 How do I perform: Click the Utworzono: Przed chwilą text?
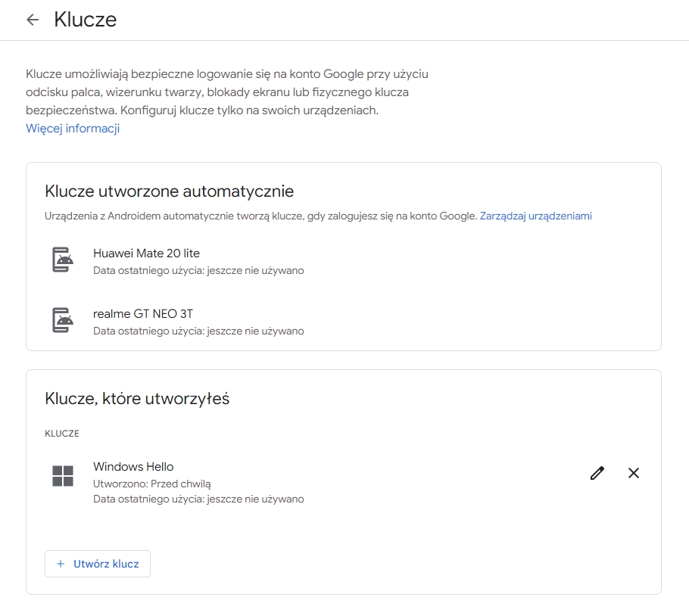(x=151, y=482)
